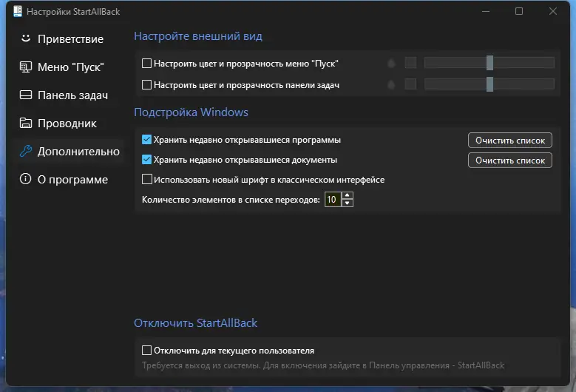Minimize the StartAllBack settings window
Viewport: 576px width, 392px height.
[x=486, y=11]
